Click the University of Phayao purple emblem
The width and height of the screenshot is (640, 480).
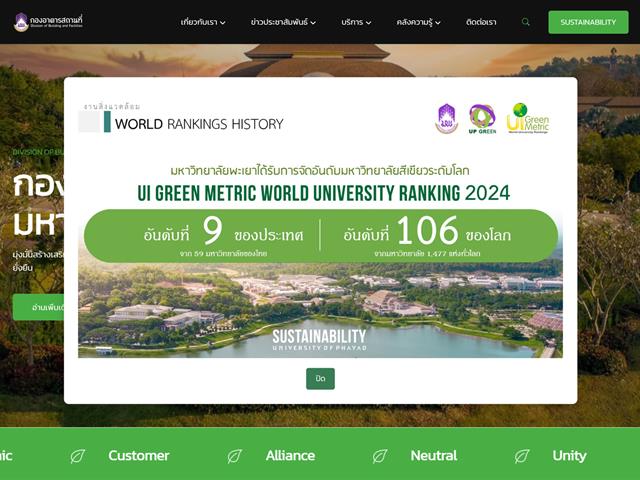pyautogui.click(x=447, y=118)
